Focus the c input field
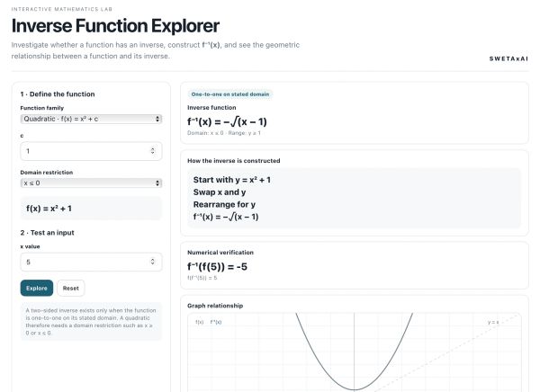The height and width of the screenshot is (392, 540). point(91,151)
